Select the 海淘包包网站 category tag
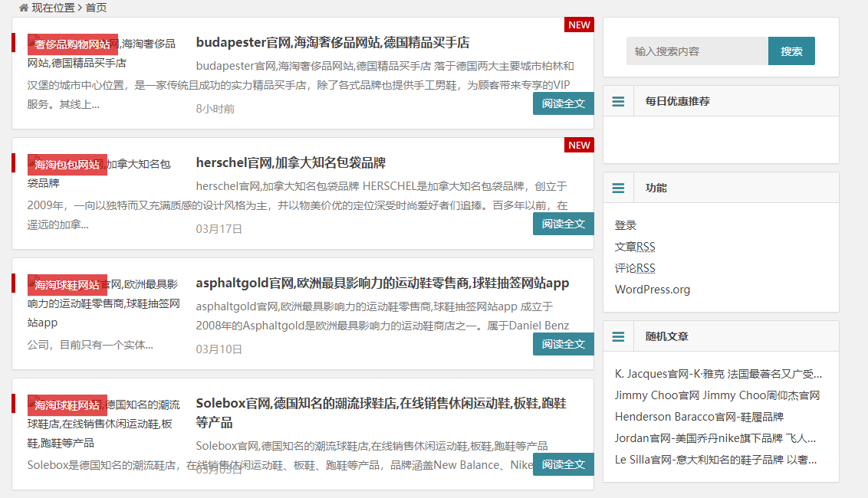 tap(67, 165)
